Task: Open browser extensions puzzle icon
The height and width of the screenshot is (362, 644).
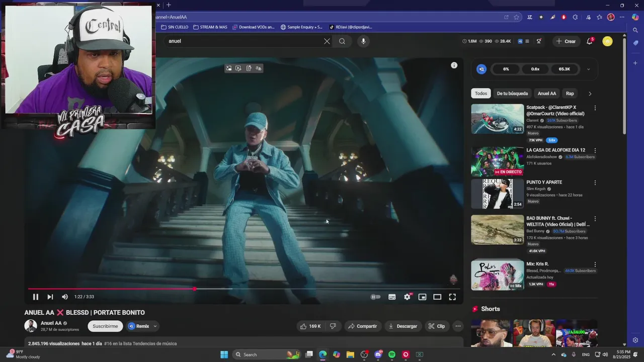Action: (575, 17)
